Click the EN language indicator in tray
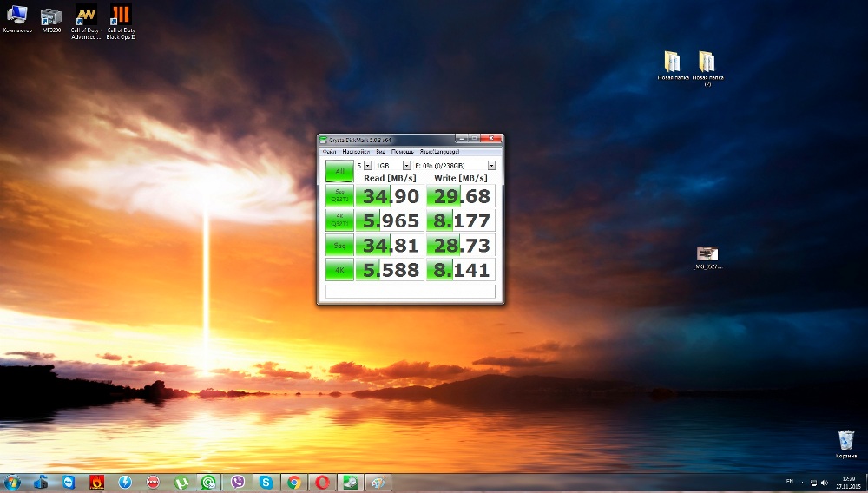 (x=790, y=482)
